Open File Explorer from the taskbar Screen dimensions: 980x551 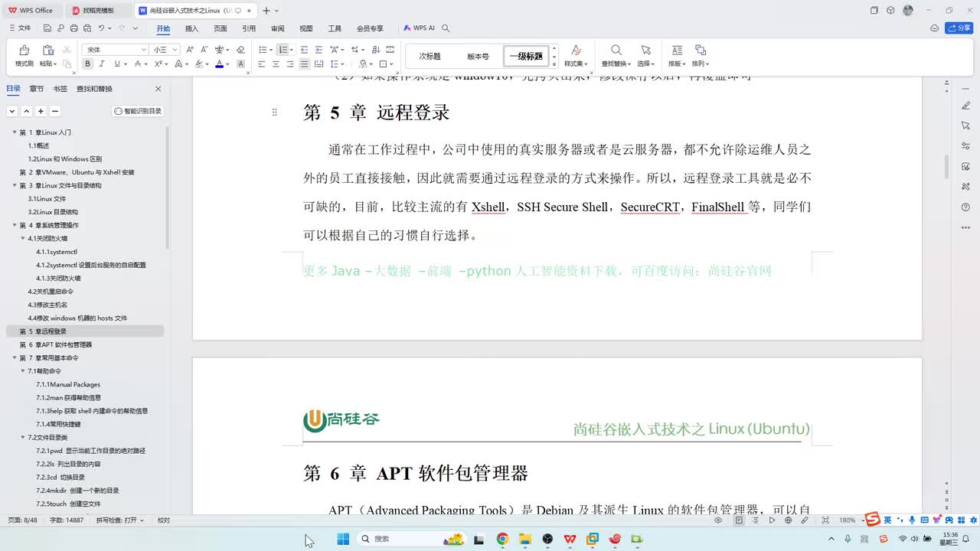click(525, 539)
